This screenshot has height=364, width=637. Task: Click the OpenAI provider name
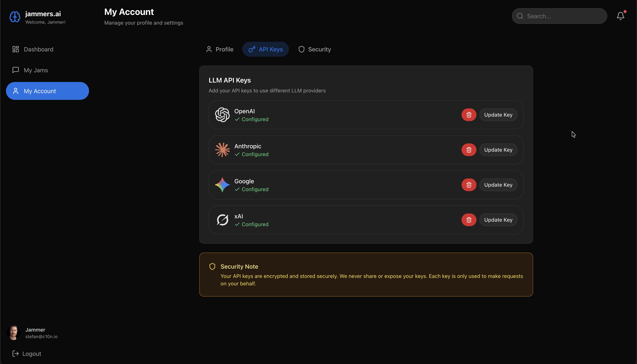tap(244, 111)
